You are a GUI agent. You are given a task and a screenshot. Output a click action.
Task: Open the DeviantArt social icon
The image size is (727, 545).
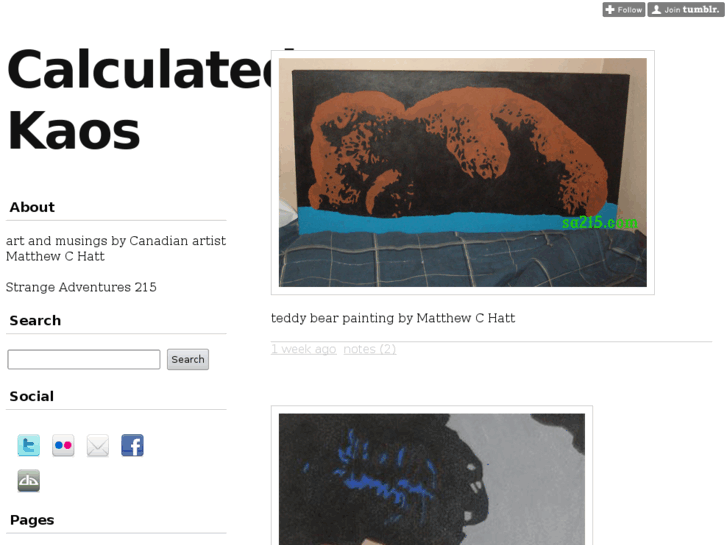pos(29,480)
